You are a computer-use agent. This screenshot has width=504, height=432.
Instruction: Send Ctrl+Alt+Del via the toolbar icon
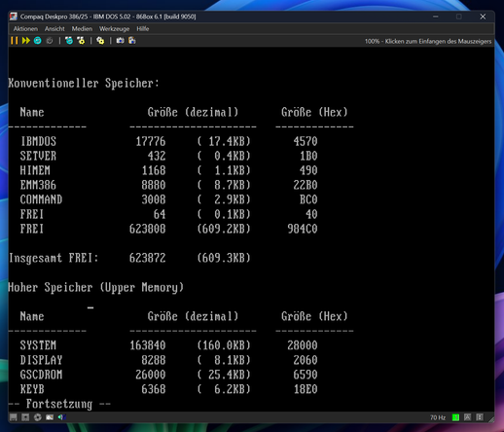[x=69, y=41]
